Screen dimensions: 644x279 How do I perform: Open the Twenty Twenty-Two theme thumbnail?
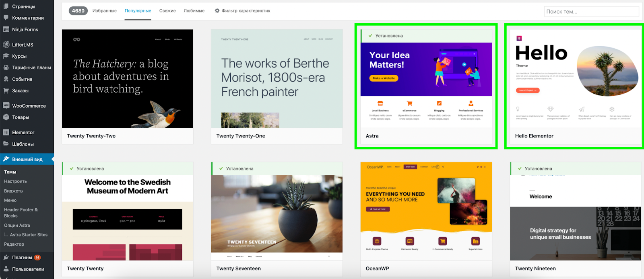pos(128,78)
